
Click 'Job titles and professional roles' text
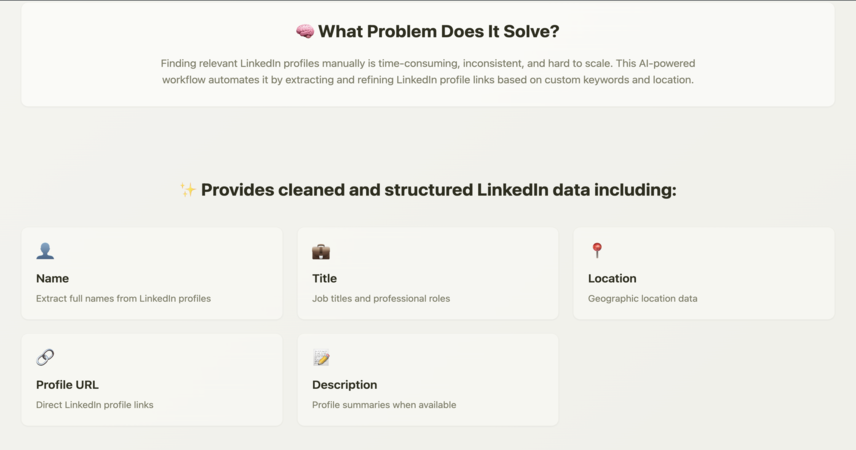[381, 299]
